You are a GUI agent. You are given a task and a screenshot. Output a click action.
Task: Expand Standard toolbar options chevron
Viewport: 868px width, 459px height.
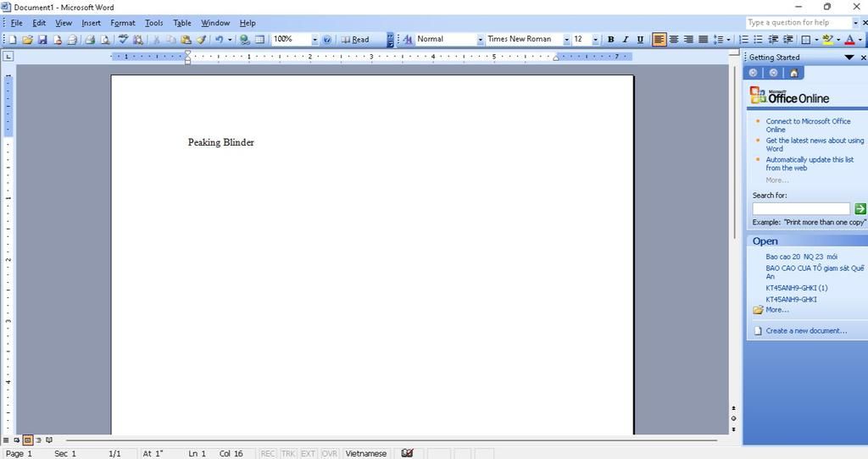(x=390, y=39)
